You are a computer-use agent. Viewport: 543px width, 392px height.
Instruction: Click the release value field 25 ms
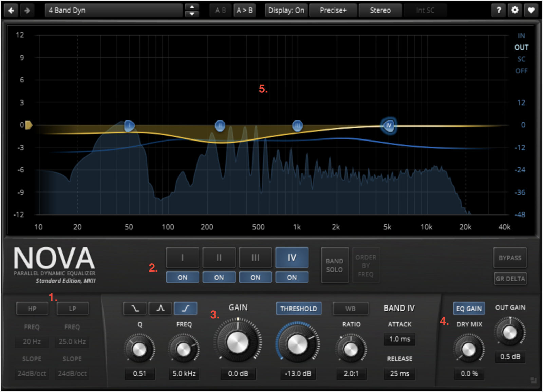[x=400, y=374]
